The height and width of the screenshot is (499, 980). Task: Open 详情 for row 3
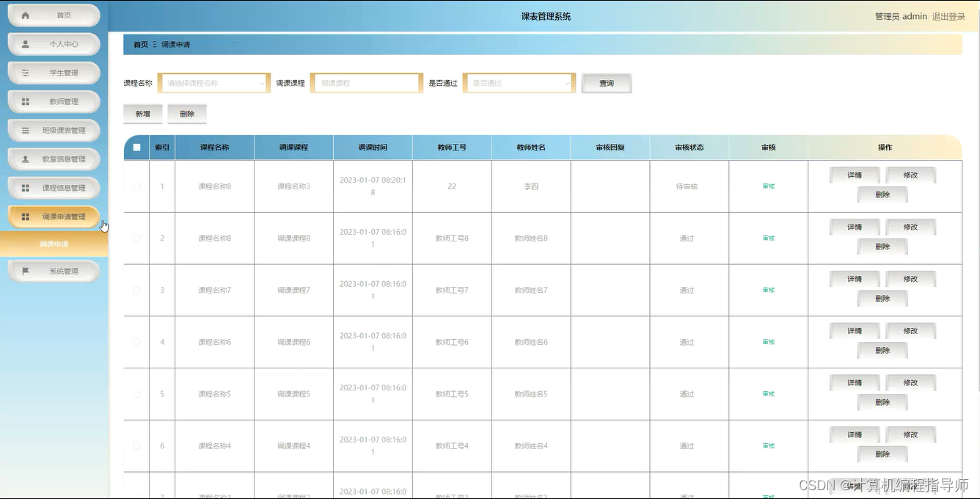coord(855,279)
